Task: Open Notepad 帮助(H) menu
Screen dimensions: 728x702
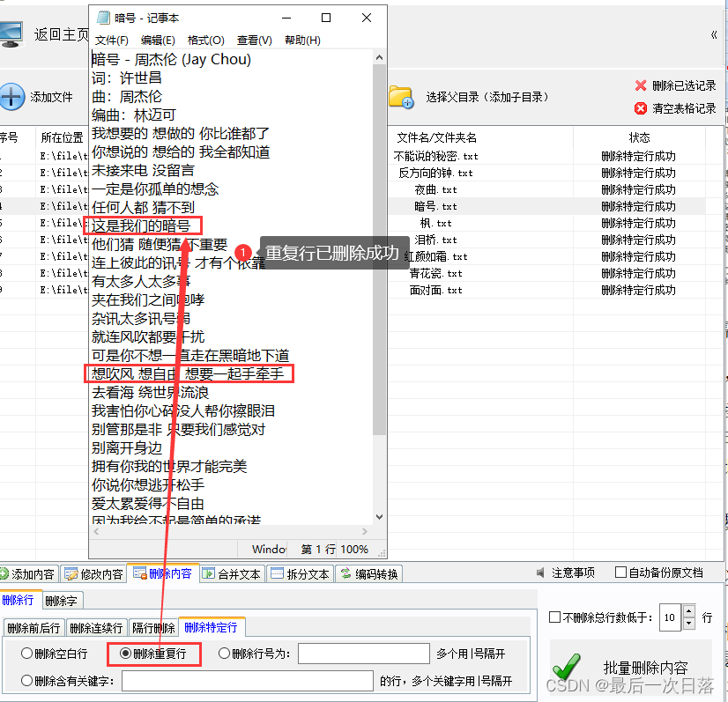Action: pos(302,41)
